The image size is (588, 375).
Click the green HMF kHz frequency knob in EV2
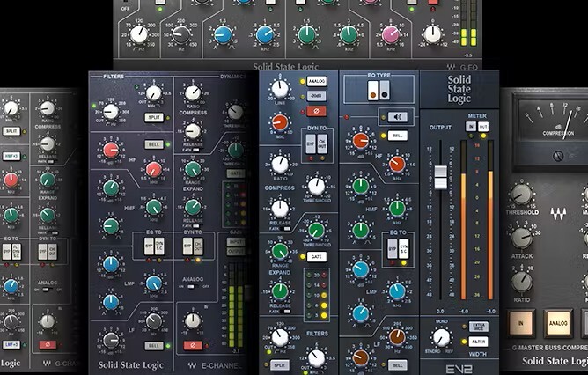coord(397,209)
